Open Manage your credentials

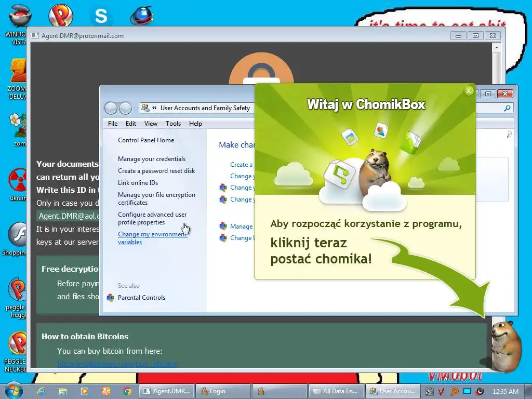(x=152, y=159)
